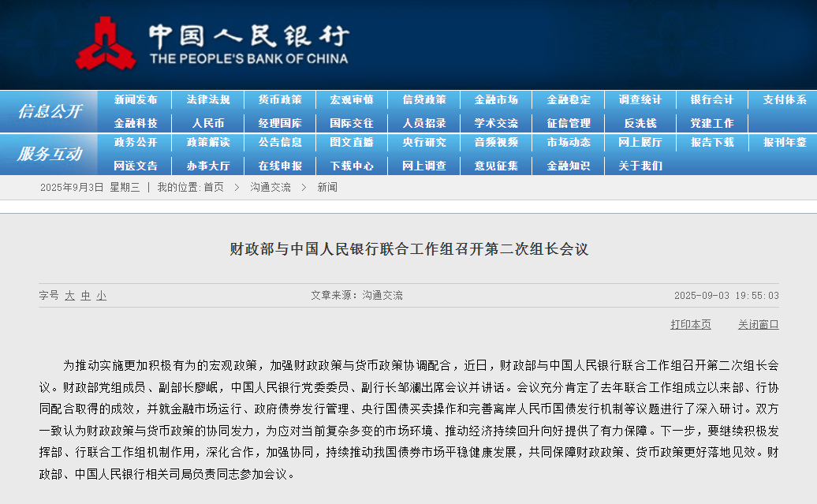Click 新闻 breadcrumb link
Screen dimensions: 817x504
pyautogui.click(x=327, y=187)
